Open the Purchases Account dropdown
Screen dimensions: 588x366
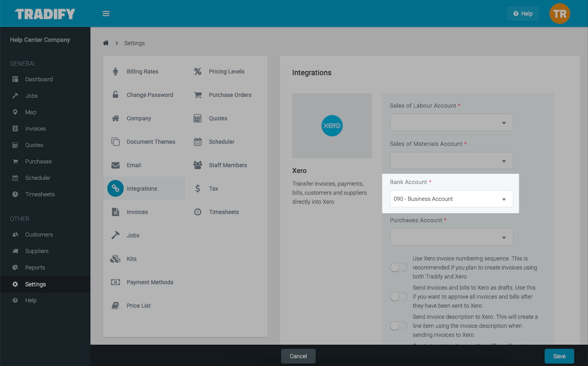pos(451,237)
